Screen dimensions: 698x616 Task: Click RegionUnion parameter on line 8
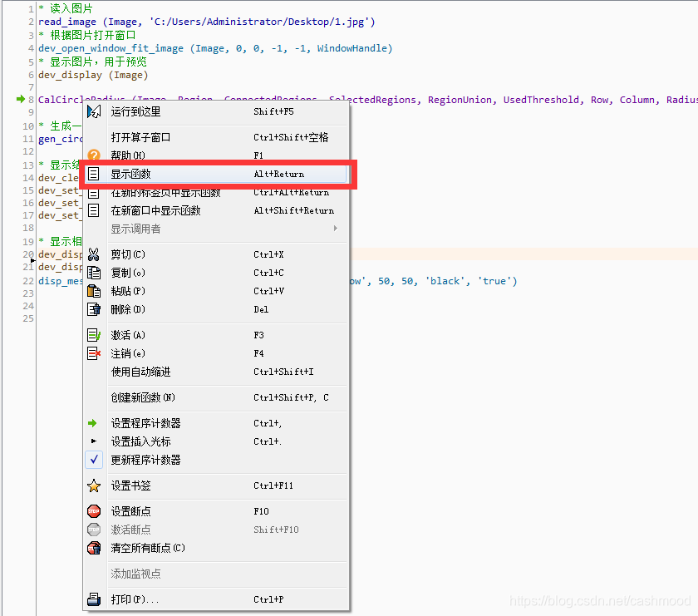coord(460,100)
